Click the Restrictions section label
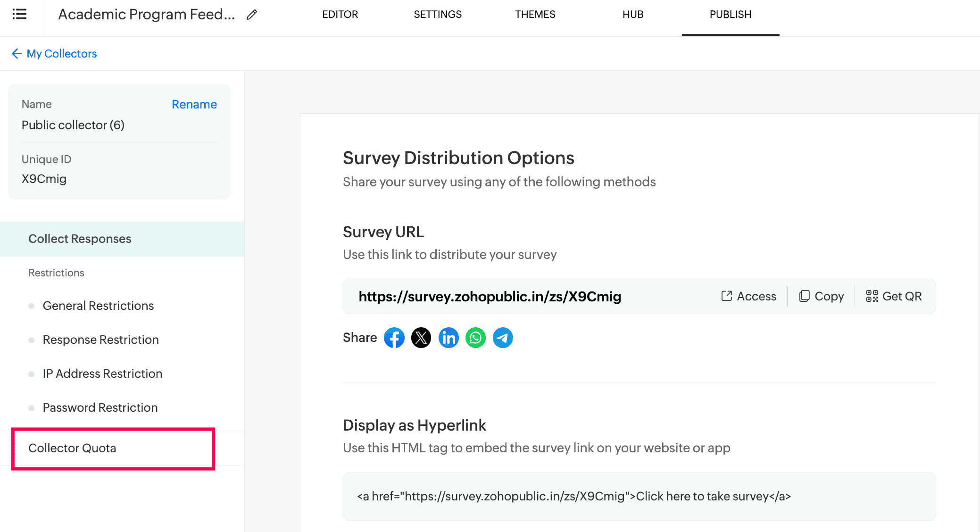This screenshot has width=980, height=532. (56, 273)
